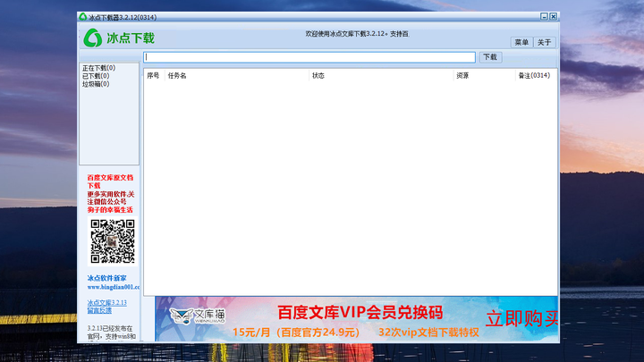644x362 pixels.
Task: Click the 百度文库原文档下载 red text
Action: tap(110, 181)
